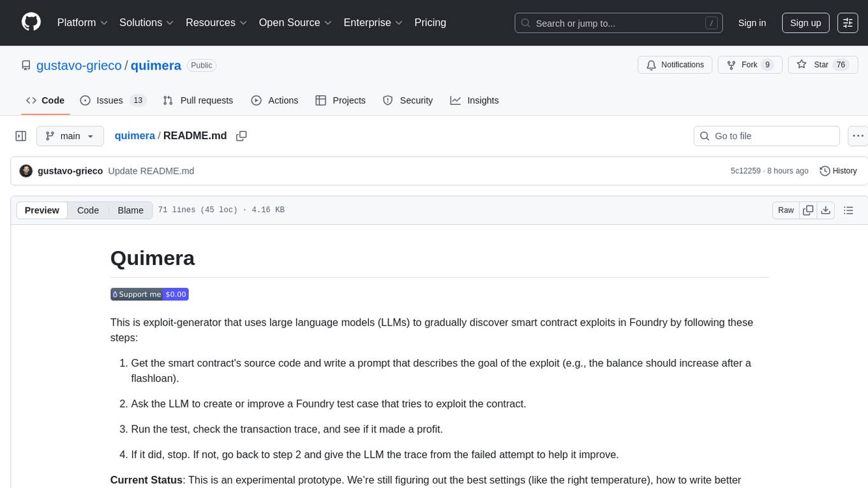Select the Blame view toggle

point(131,210)
